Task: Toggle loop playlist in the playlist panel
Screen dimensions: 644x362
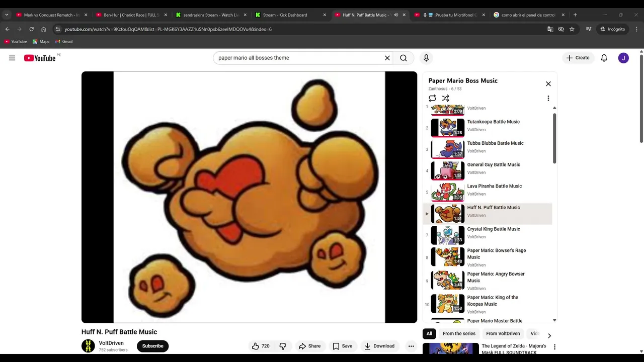Action: pos(432,98)
